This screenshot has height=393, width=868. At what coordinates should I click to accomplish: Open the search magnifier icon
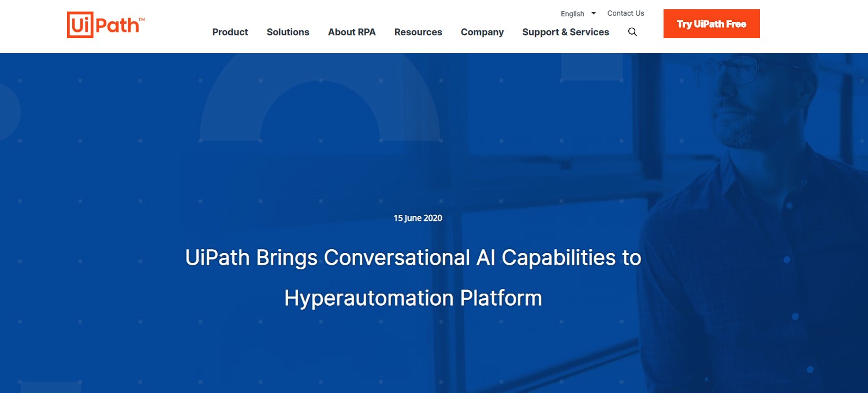point(632,32)
